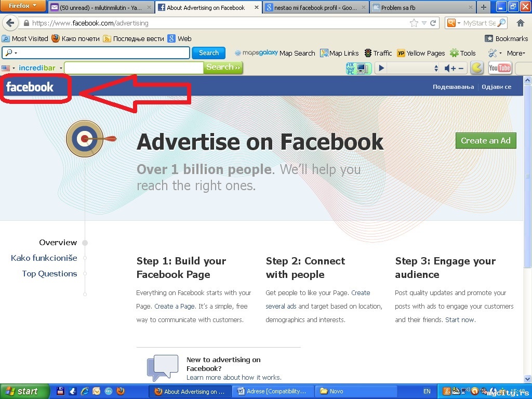Launch Internet Explorer from quick launch
The image size is (532, 399).
85,391
